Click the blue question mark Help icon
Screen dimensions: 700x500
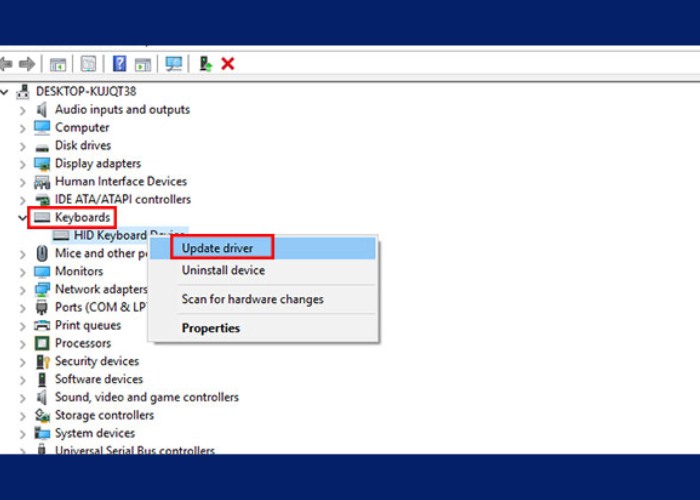pos(119,64)
